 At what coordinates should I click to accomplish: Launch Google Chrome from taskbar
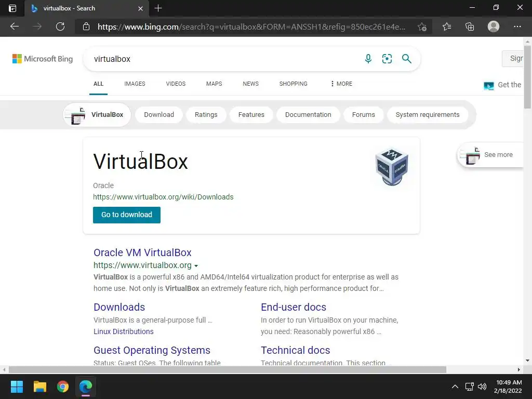63,387
